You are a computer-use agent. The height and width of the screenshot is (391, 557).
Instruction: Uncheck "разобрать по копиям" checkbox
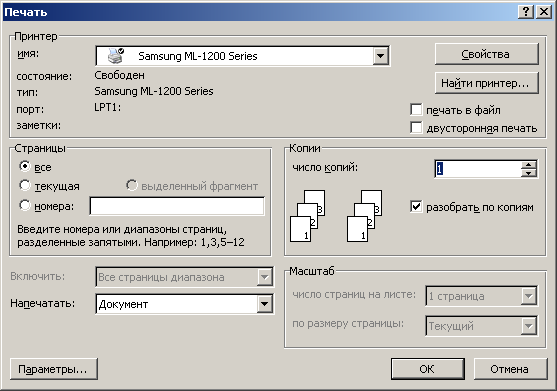point(416,206)
